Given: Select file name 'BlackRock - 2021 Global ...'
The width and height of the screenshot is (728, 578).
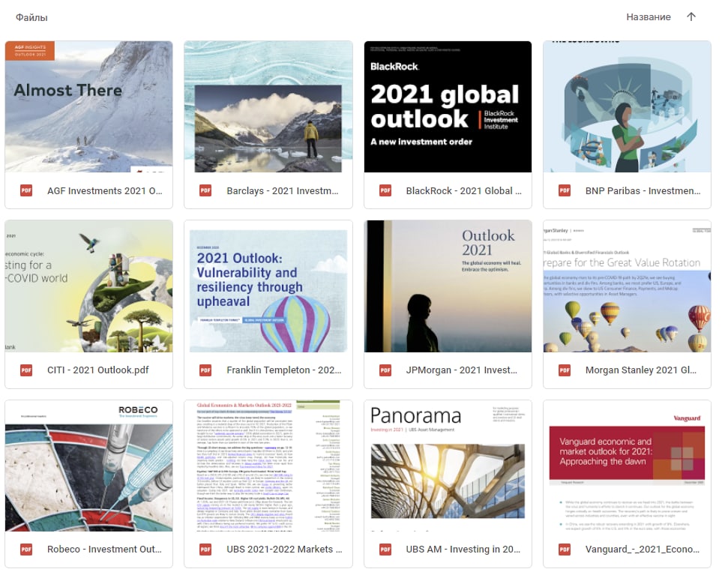Looking at the screenshot, I should pyautogui.click(x=464, y=191).
